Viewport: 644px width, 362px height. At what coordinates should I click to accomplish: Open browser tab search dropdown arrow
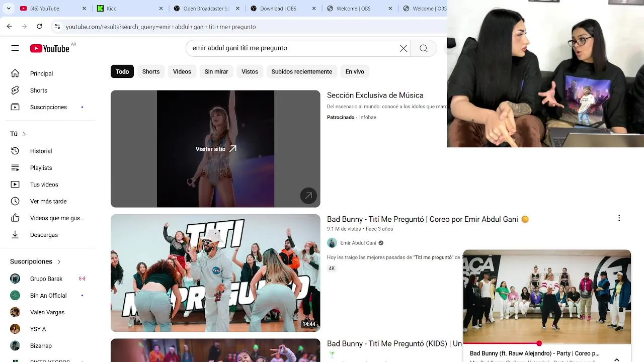coord(8,9)
